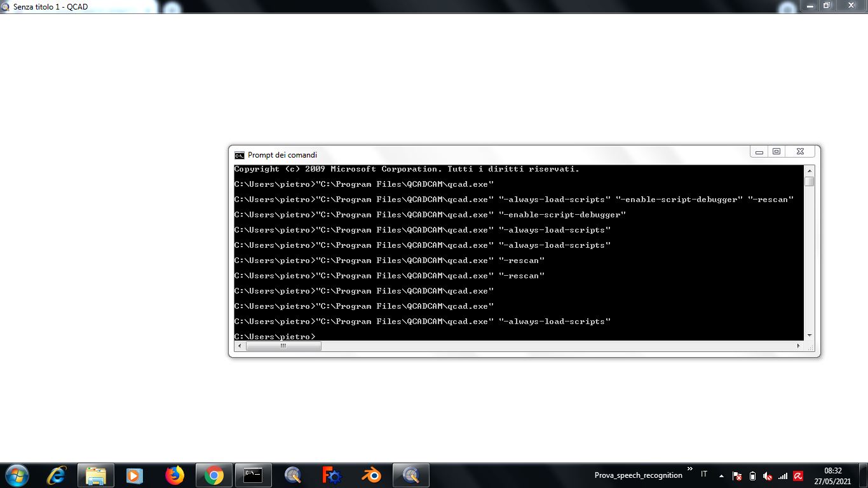Open the IT input language selector

[x=704, y=474]
